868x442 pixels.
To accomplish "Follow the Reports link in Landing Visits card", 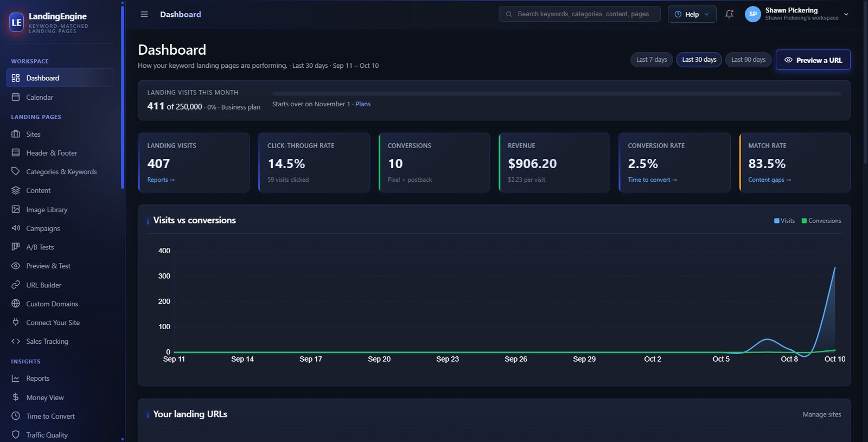I will point(161,180).
